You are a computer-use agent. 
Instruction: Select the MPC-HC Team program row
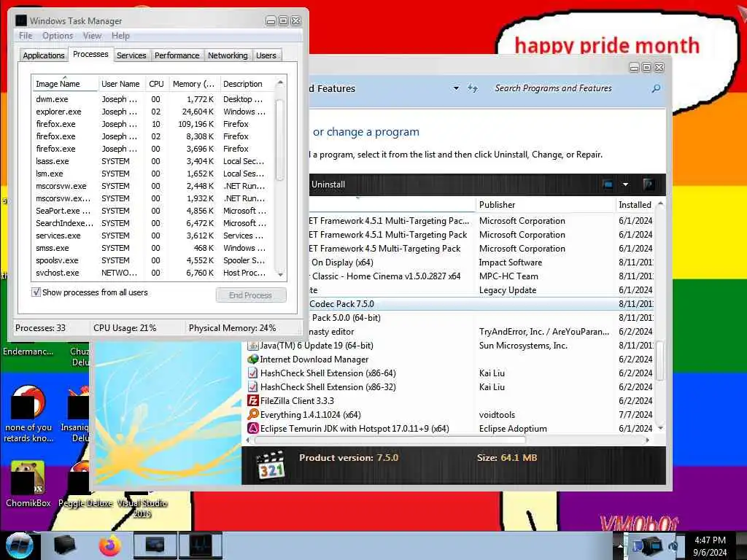[x=481, y=276]
